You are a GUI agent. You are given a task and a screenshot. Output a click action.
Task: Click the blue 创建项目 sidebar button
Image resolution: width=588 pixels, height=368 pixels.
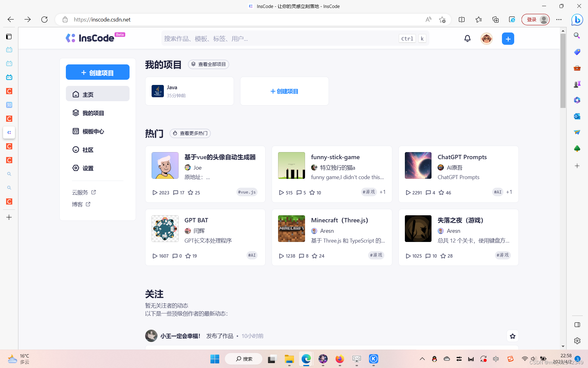click(x=97, y=72)
